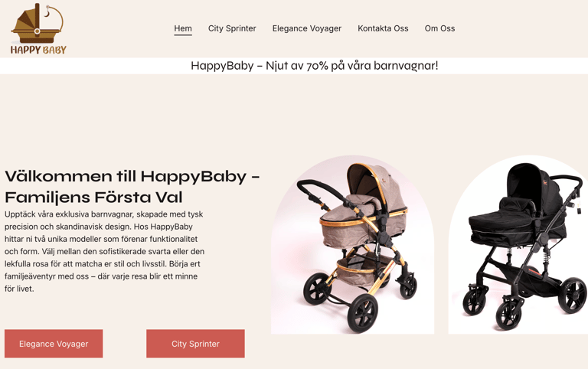Click the HAPPY BABY logo wordmark
This screenshot has height=369, width=588.
(38, 50)
